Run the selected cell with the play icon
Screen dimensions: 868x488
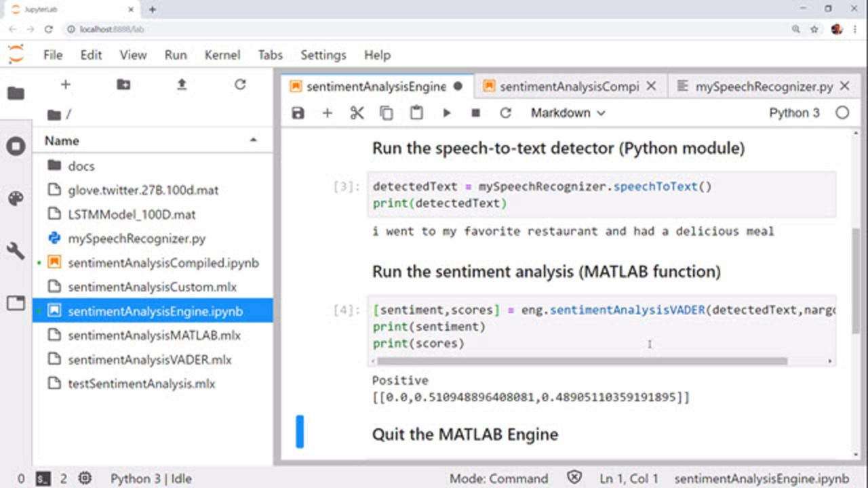446,113
